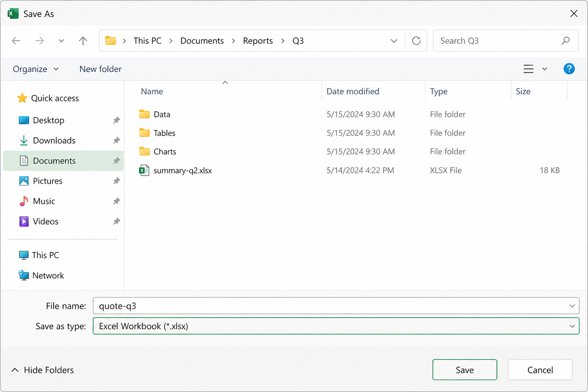
Task: Open the Organize menu
Action: (x=36, y=69)
